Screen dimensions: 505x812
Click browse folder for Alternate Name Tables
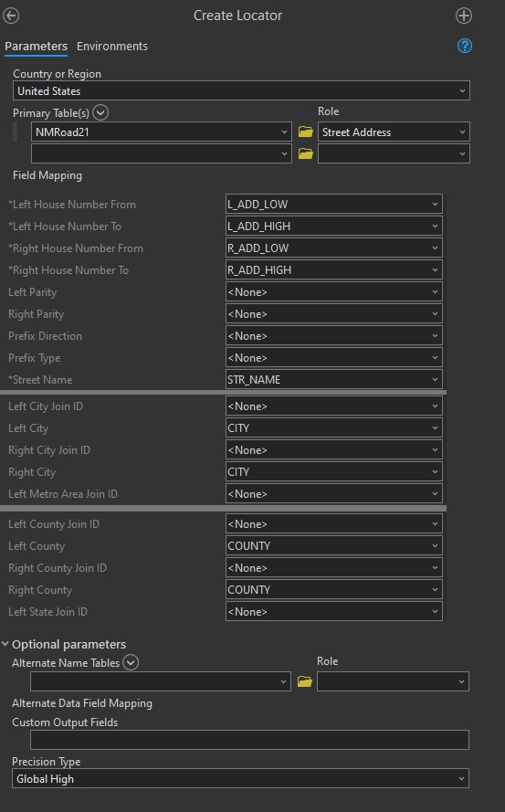pos(305,681)
